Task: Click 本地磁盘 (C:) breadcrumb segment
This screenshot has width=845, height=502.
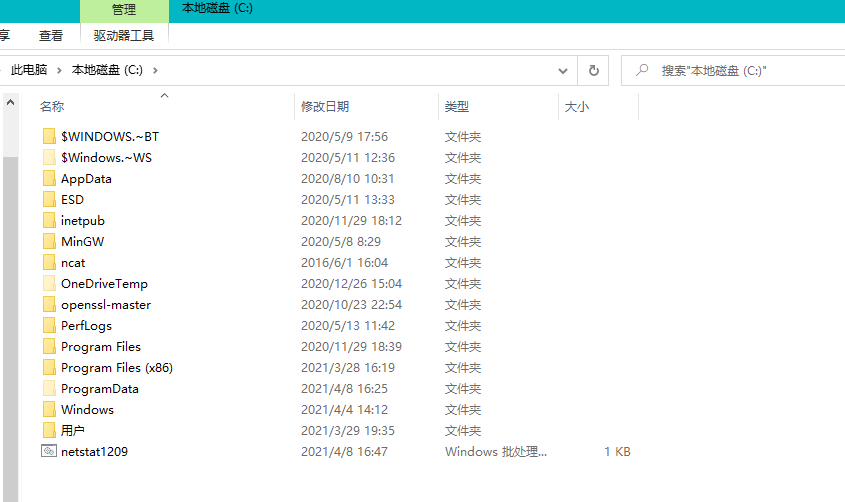Action: [x=107, y=70]
